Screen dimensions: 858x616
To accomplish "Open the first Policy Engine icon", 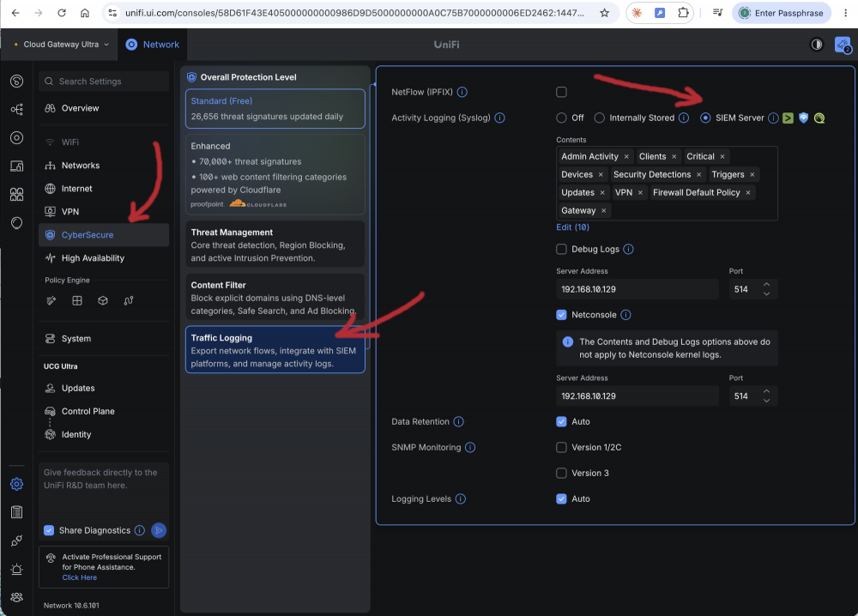I will coord(51,300).
